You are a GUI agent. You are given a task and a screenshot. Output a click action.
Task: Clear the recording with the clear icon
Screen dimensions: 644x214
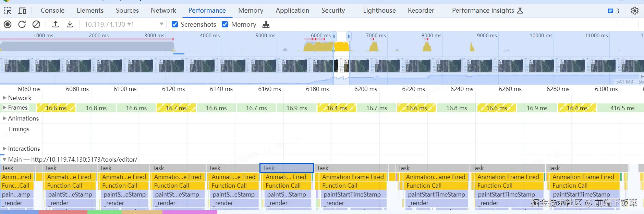(36, 24)
